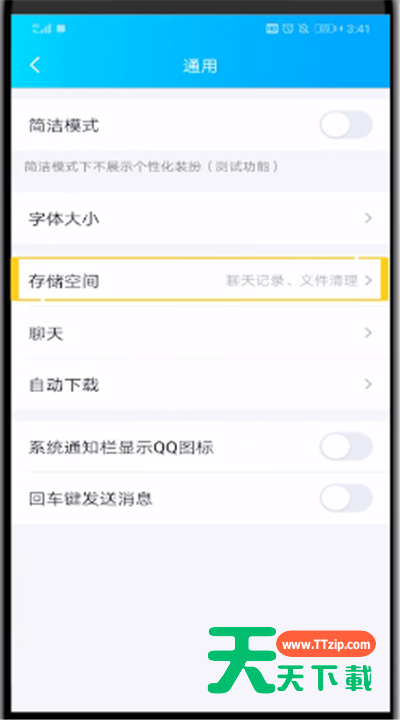The image size is (400, 720).
Task: Open the www.TTzip.com link badge
Action: 326,645
